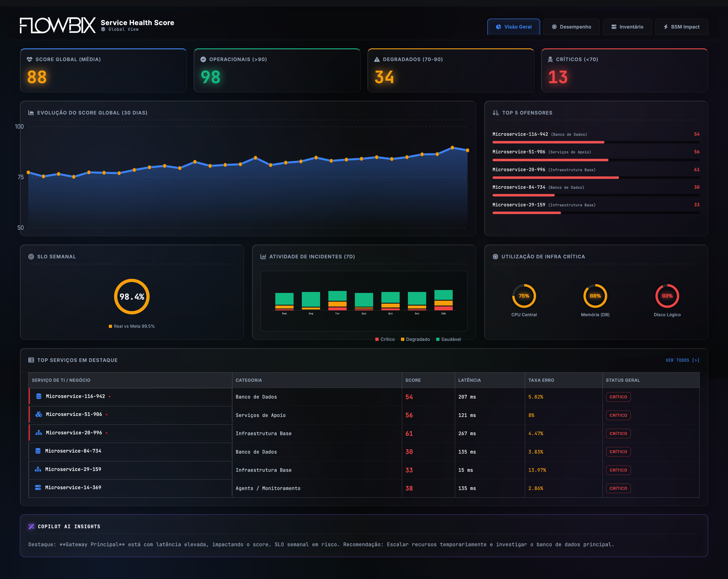Image resolution: width=728 pixels, height=579 pixels.
Task: Click the Crítico badge for Microservice-20-996
Action: (x=618, y=433)
